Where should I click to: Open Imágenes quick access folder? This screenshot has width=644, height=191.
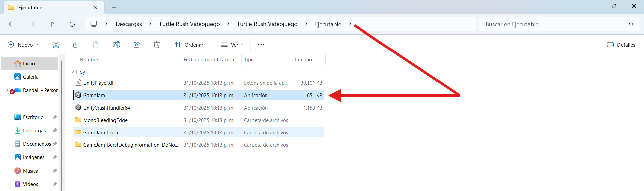[33, 157]
